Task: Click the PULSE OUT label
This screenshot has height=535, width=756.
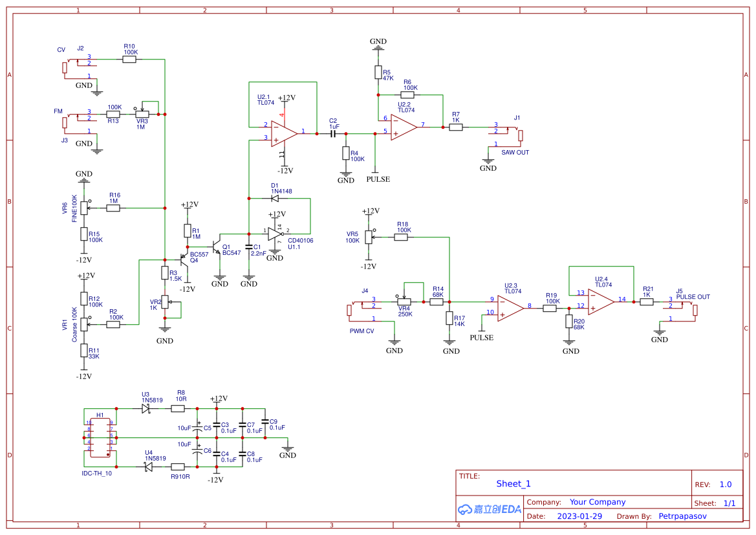Action: (x=693, y=297)
